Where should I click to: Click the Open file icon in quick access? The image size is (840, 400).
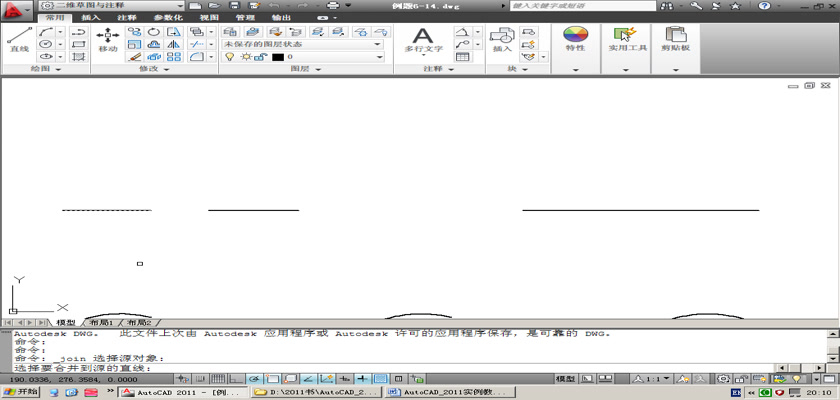(x=214, y=5)
